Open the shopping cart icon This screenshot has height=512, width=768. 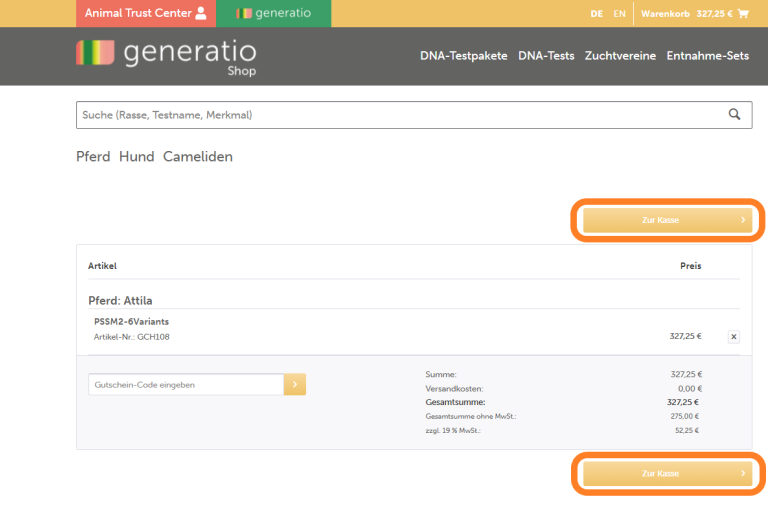click(743, 14)
